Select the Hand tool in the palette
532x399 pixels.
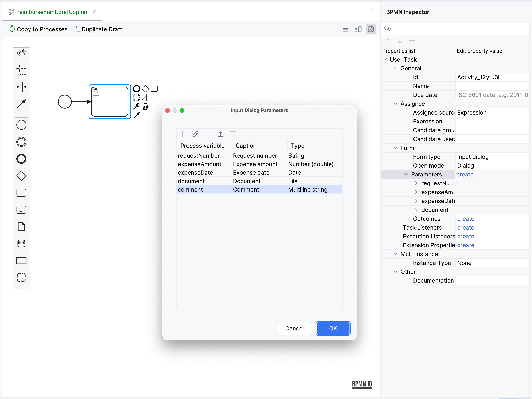click(x=21, y=53)
